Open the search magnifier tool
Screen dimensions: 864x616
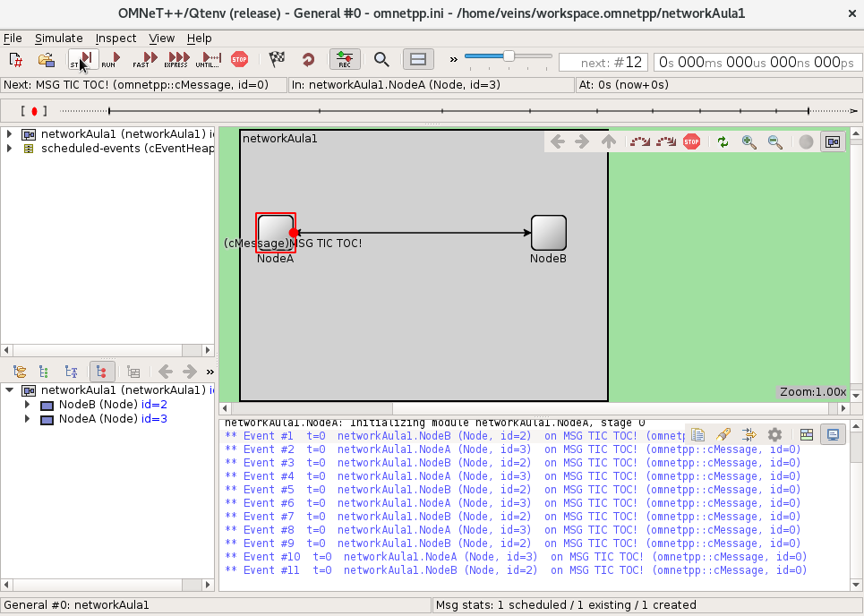point(381,59)
